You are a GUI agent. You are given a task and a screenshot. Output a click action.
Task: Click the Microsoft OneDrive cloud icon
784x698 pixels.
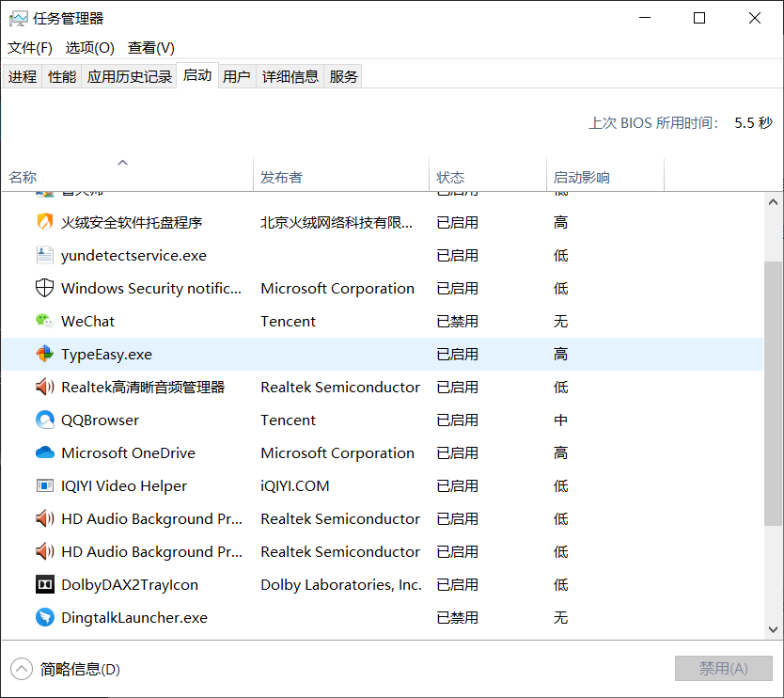click(x=45, y=452)
